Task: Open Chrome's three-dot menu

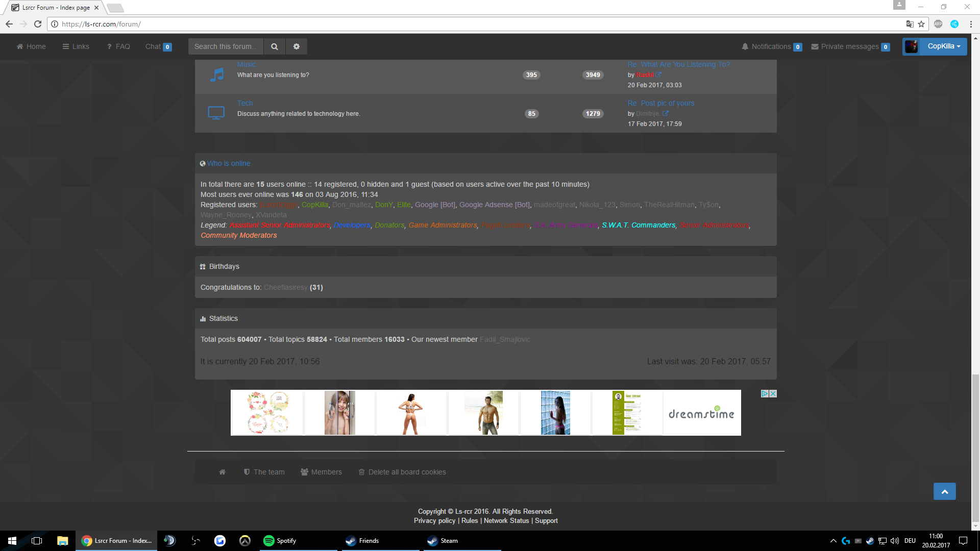Action: pyautogui.click(x=971, y=24)
